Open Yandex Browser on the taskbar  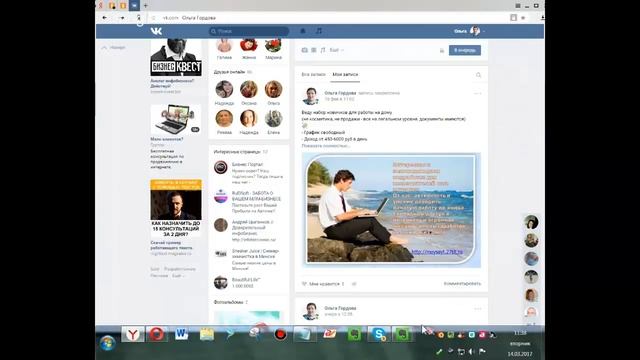click(x=133, y=335)
